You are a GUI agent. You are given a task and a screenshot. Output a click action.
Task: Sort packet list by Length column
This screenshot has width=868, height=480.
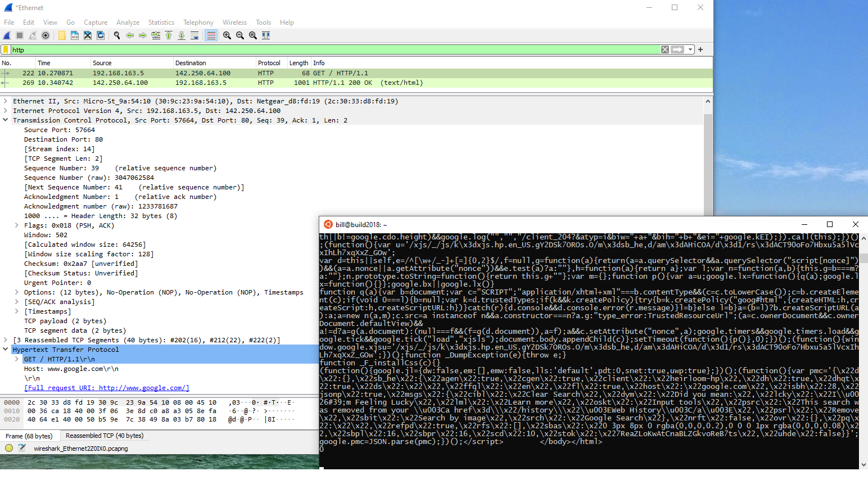[299, 63]
